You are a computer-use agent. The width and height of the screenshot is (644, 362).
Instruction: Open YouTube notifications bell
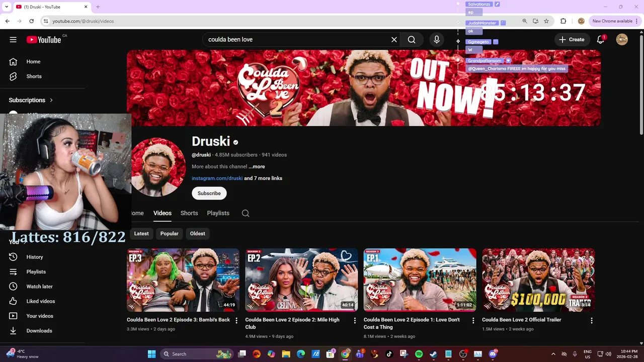click(600, 40)
